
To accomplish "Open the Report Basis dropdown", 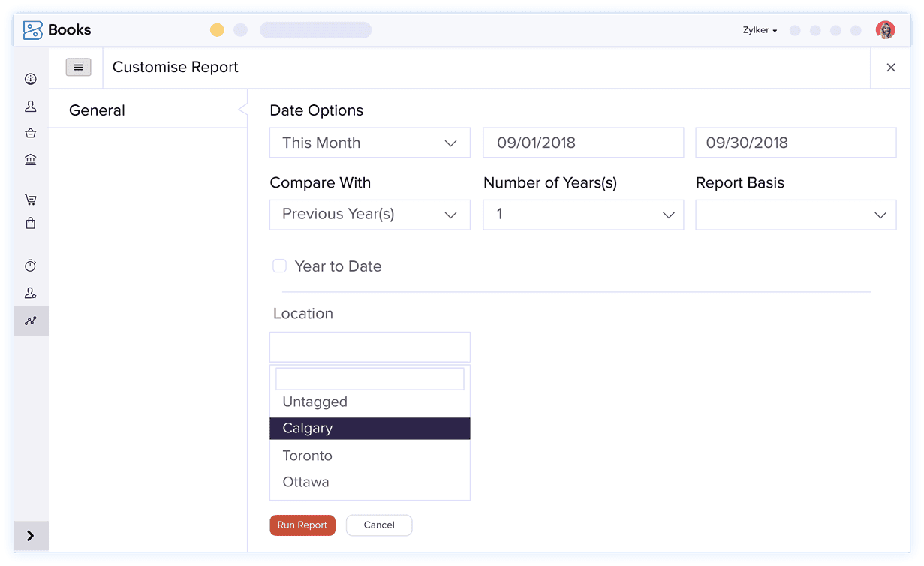I will 796,215.
